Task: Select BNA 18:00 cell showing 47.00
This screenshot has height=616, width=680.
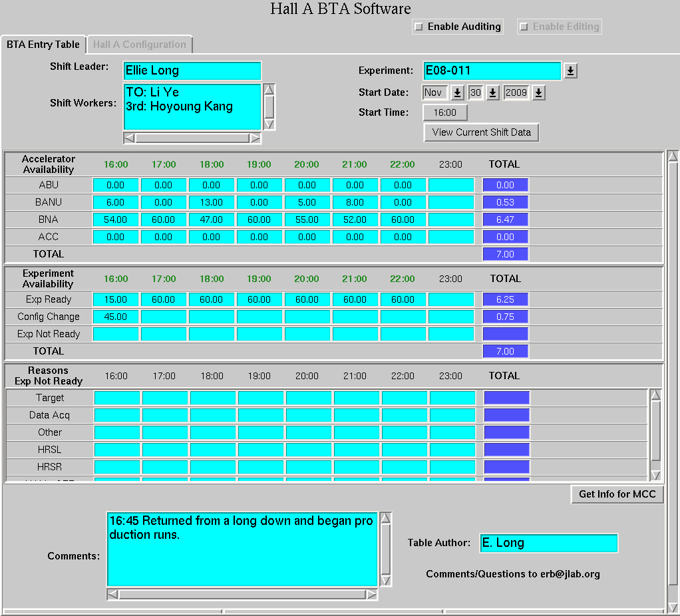Action: click(x=211, y=220)
